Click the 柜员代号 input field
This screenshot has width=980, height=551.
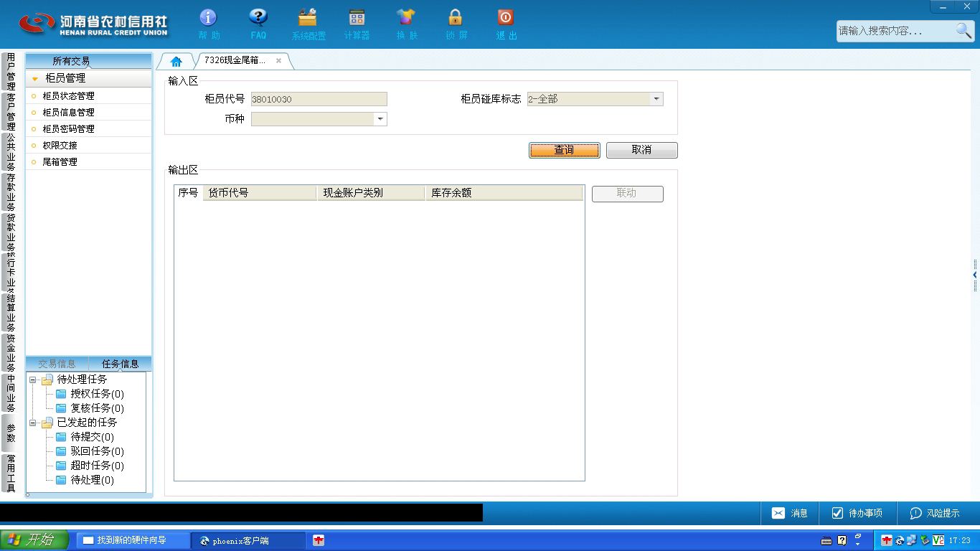[x=319, y=99]
